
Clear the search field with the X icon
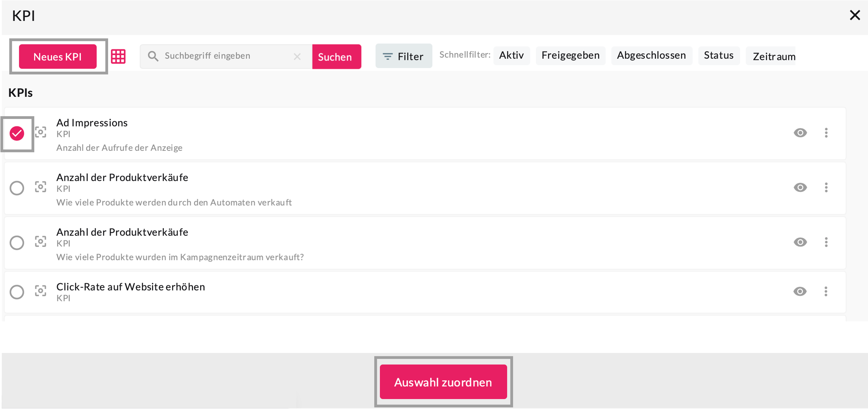297,57
